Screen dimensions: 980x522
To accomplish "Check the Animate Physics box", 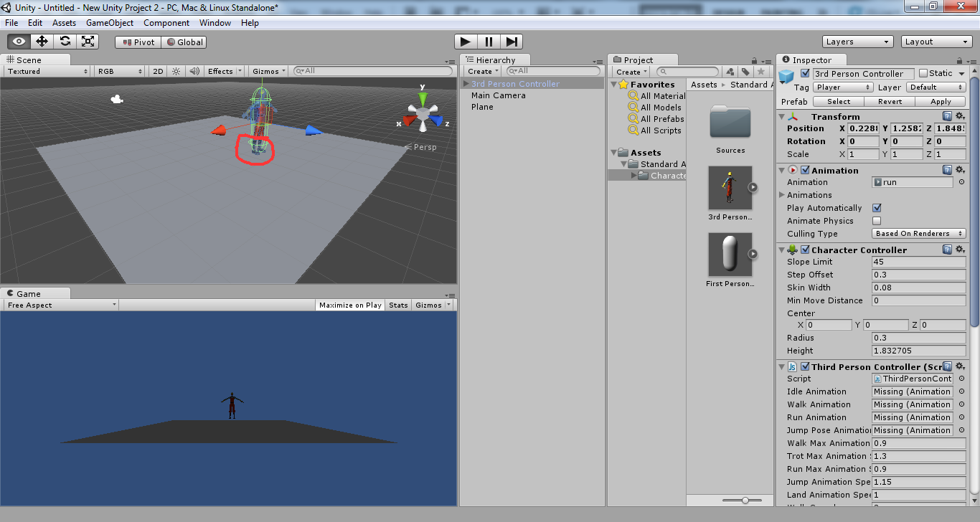I will tap(876, 221).
